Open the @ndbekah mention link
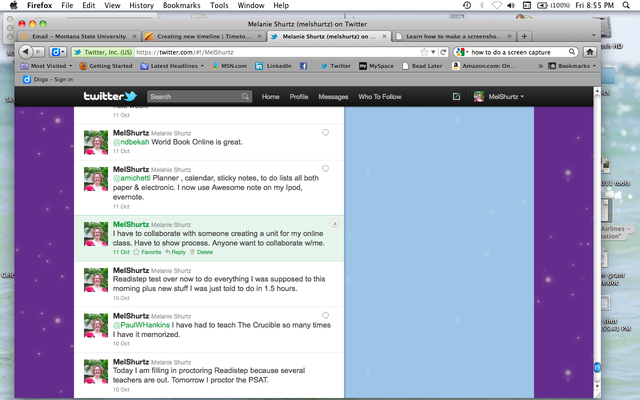This screenshot has height=400, width=640. click(x=131, y=142)
